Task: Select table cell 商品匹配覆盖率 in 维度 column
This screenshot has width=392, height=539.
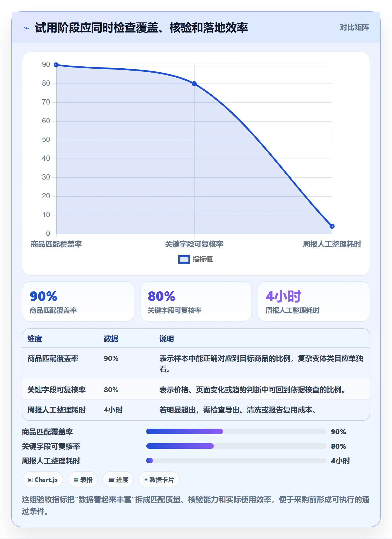Action: [53, 359]
